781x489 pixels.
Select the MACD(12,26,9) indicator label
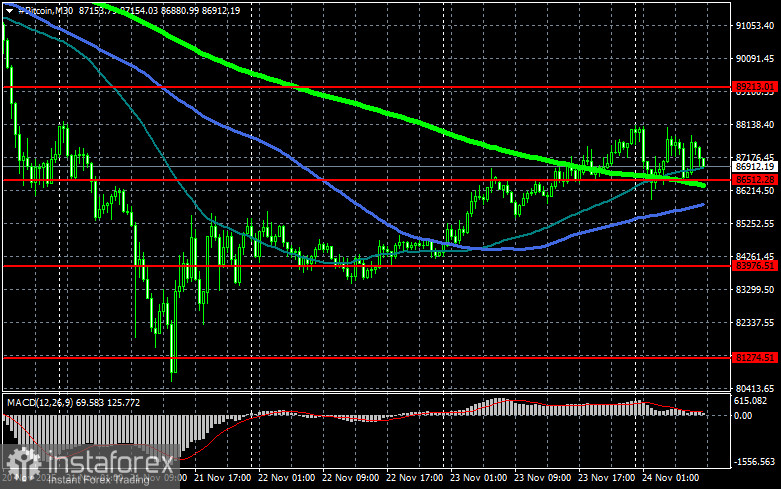(39, 402)
